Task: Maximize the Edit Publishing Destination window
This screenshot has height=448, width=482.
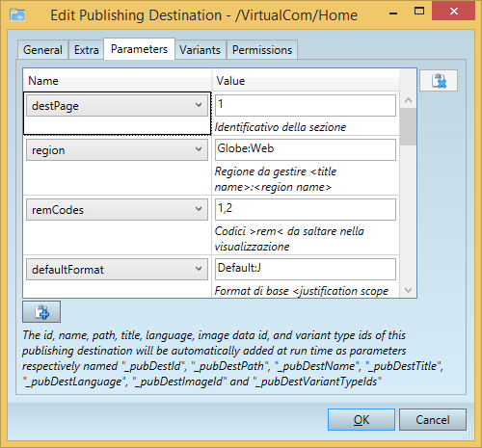Action: click(x=419, y=12)
